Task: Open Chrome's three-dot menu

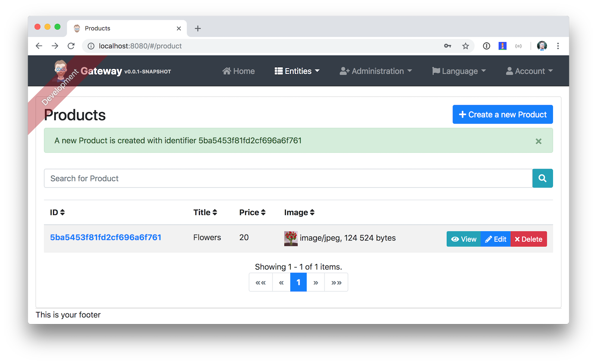Action: (558, 46)
